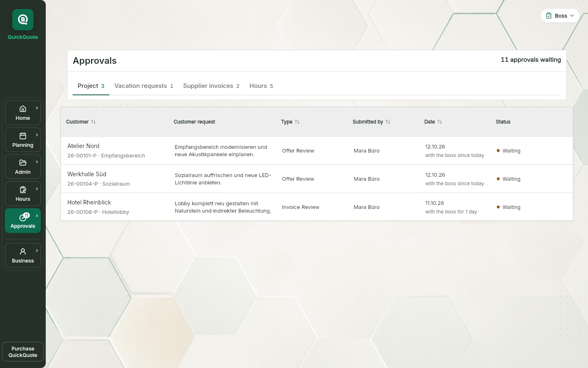Click the QuickQuote logo icon
This screenshot has height=368, width=588.
point(23,20)
